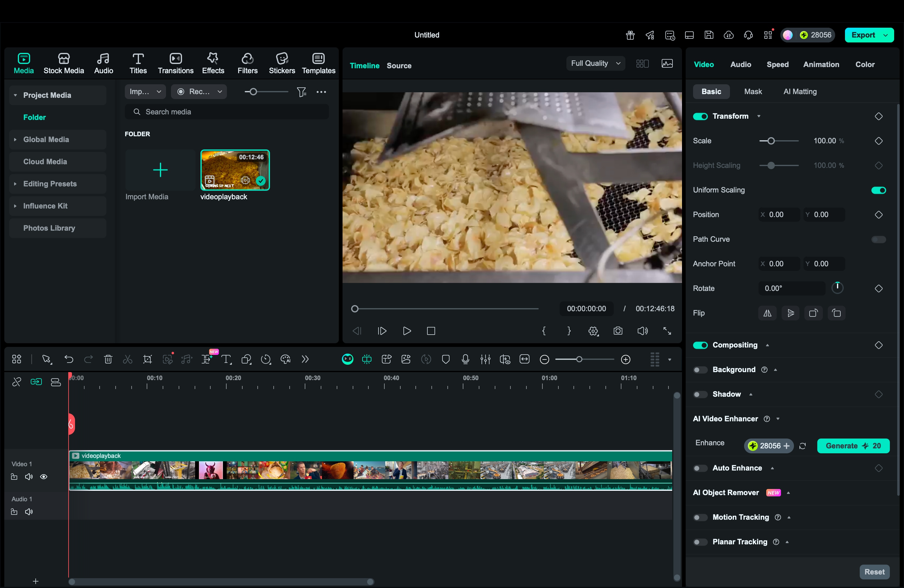Viewport: 904px width, 588px height.
Task: Open the Effects panel
Action: click(213, 63)
